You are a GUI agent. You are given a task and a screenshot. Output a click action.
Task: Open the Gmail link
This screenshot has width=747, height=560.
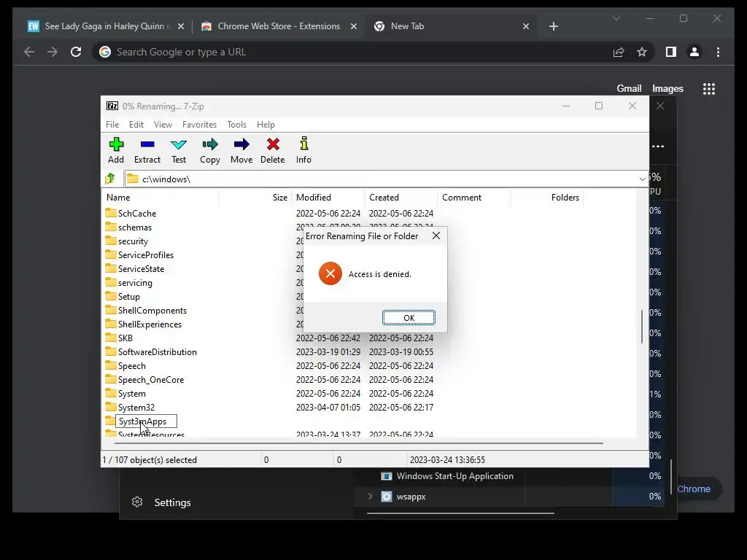tap(629, 88)
